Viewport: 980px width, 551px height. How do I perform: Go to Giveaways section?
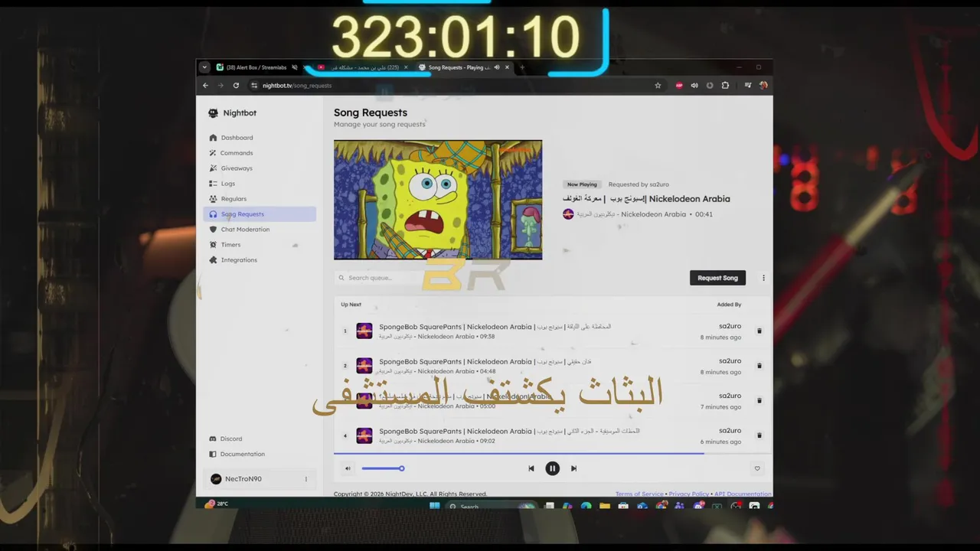click(x=260, y=168)
